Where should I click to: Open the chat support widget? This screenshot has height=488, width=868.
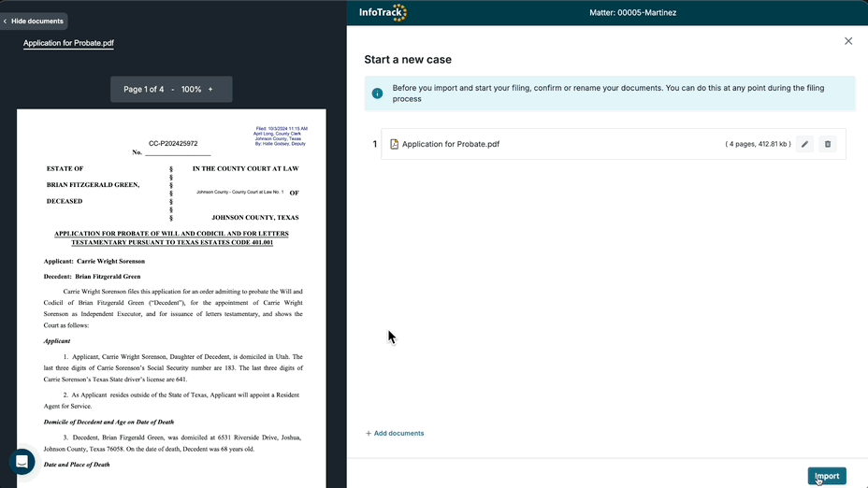pos(22,462)
